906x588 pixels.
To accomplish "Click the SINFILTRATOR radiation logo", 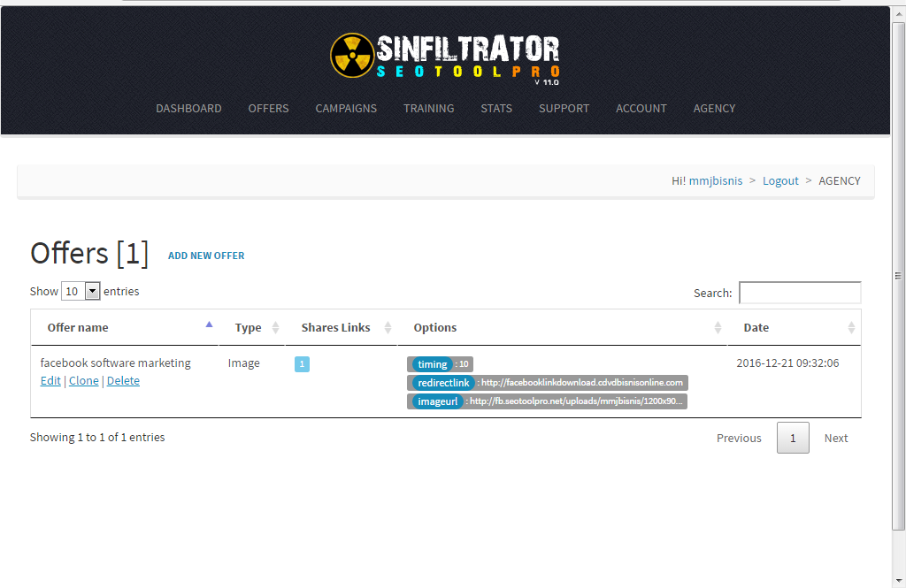I will [352, 56].
